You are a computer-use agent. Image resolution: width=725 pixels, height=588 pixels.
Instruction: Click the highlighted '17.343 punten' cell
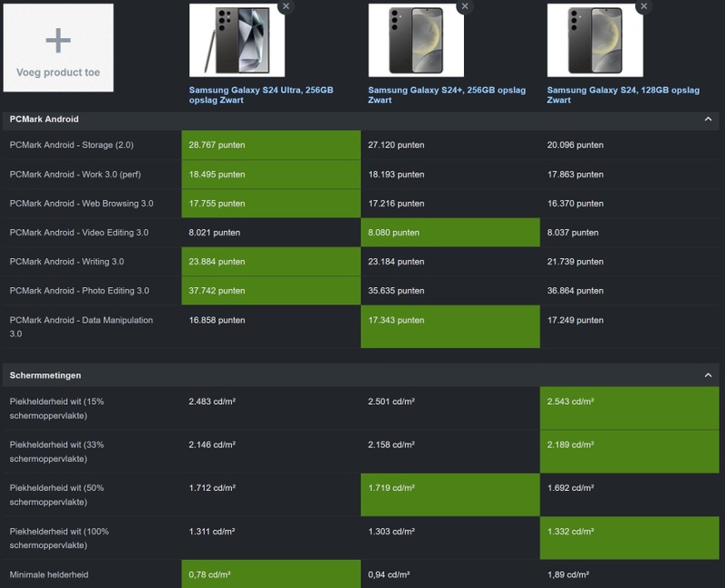[x=450, y=326]
